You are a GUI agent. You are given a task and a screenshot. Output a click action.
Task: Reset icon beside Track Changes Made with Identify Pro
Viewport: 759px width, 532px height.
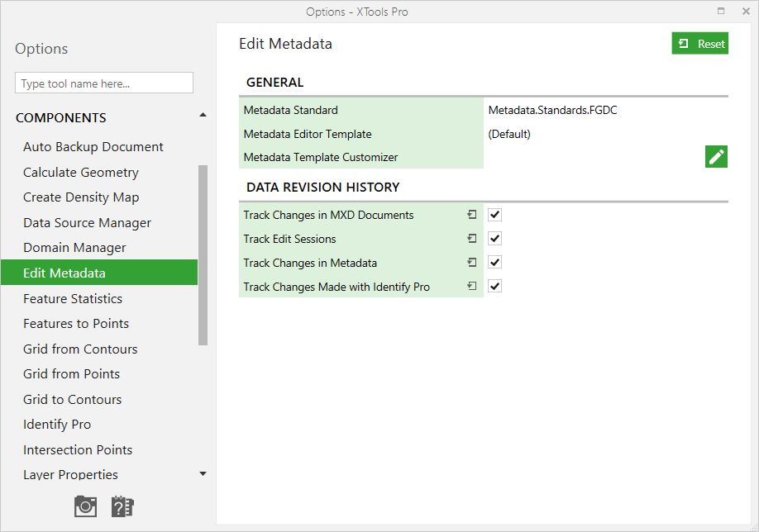pyautogui.click(x=472, y=287)
